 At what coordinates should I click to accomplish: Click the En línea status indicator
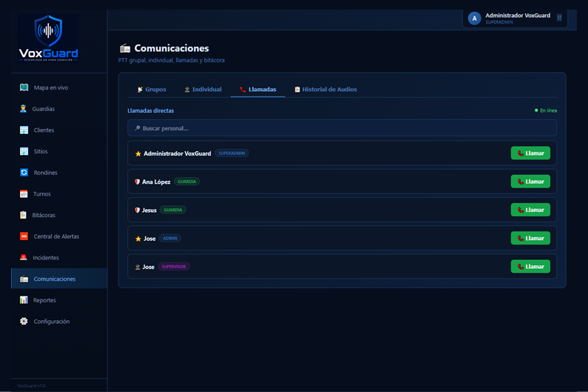546,110
